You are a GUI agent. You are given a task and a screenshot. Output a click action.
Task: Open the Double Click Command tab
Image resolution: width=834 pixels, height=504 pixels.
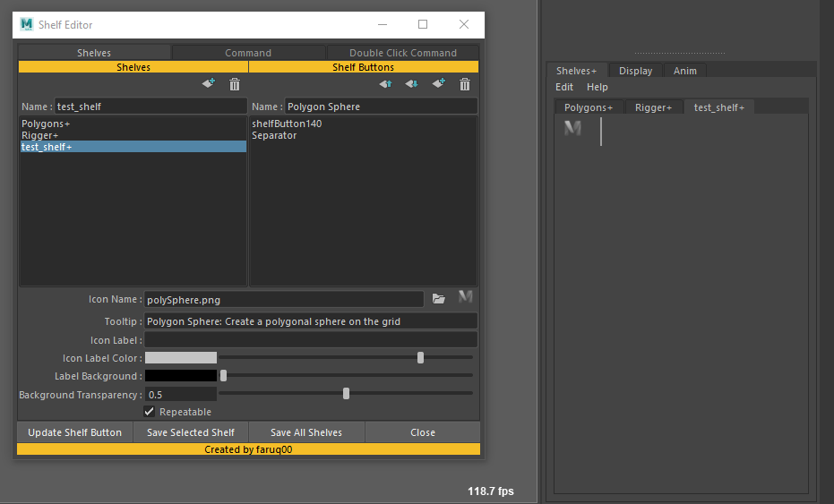pyautogui.click(x=402, y=53)
